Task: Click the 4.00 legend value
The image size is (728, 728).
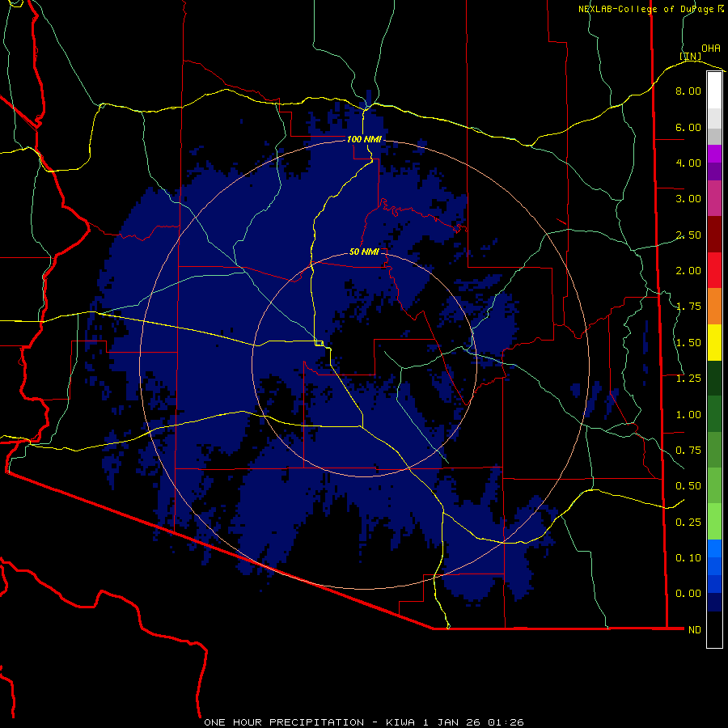Action: 688,163
